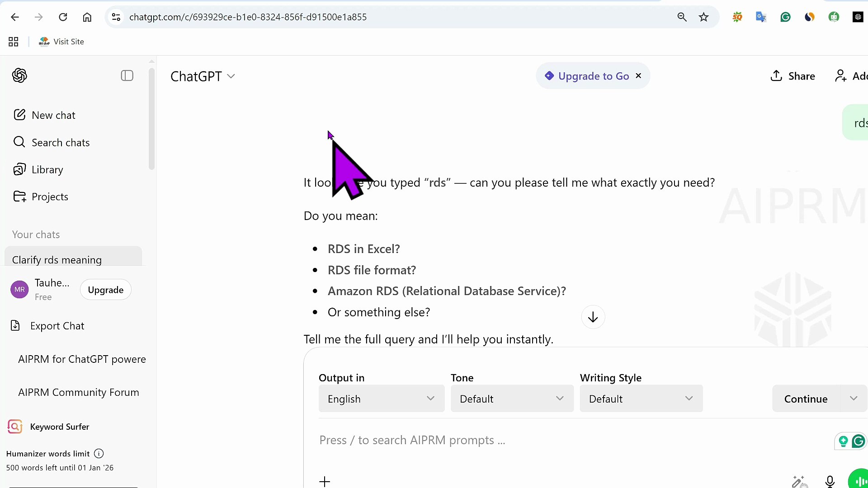Open the Grammarly extension icon
This screenshot has width=868, height=488.
click(785, 17)
